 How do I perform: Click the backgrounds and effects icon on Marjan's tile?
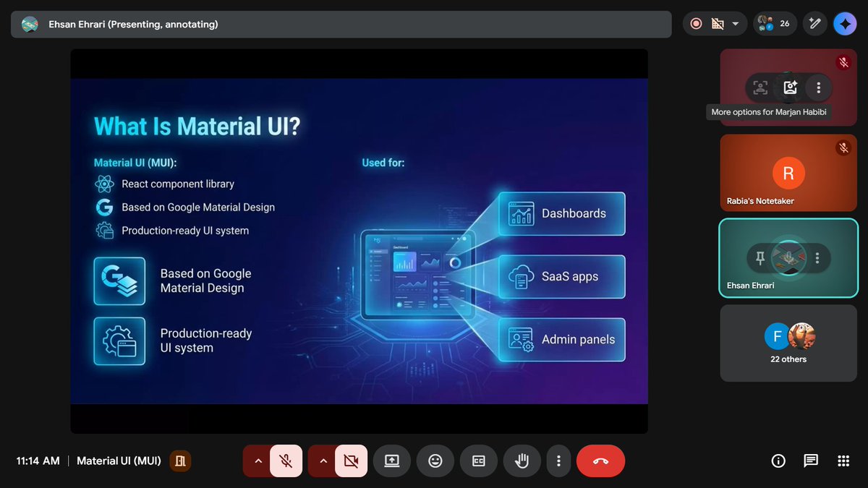point(790,87)
